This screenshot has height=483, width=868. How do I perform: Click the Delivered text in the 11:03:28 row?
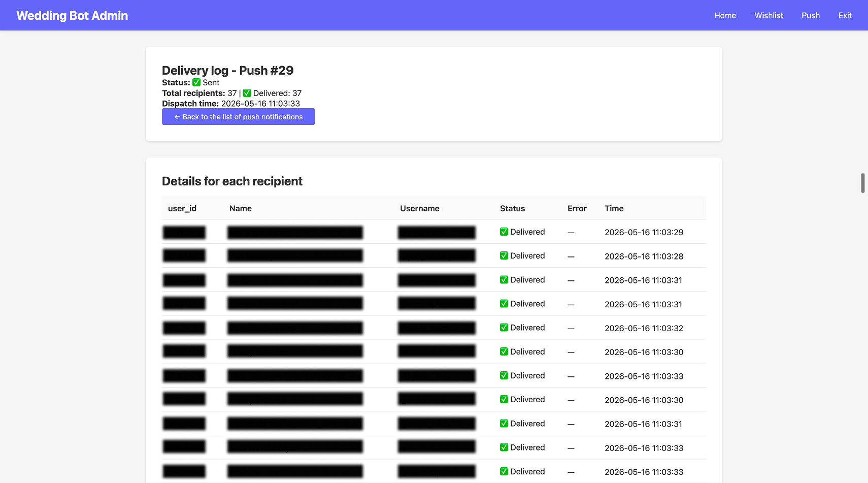(527, 255)
